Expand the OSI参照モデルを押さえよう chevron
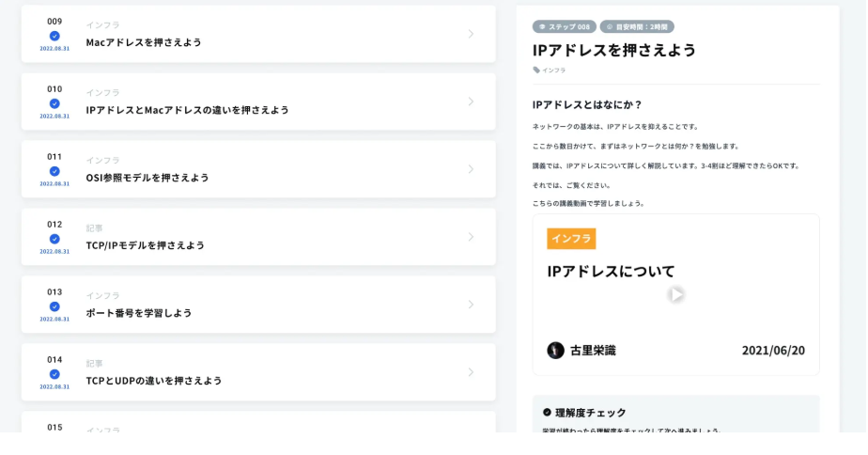868x455 pixels. point(471,169)
